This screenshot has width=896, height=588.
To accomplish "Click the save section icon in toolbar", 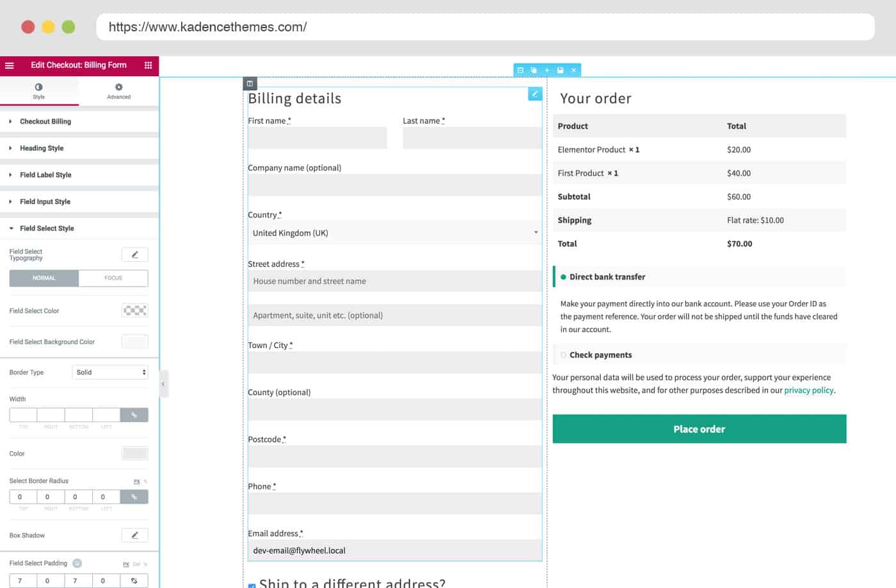I will point(560,70).
